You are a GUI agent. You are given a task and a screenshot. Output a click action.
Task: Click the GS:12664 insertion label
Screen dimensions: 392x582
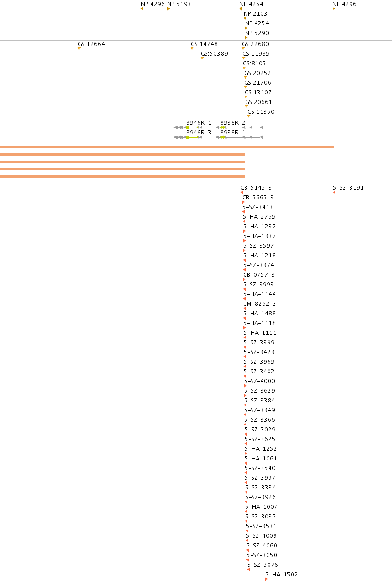(x=91, y=44)
